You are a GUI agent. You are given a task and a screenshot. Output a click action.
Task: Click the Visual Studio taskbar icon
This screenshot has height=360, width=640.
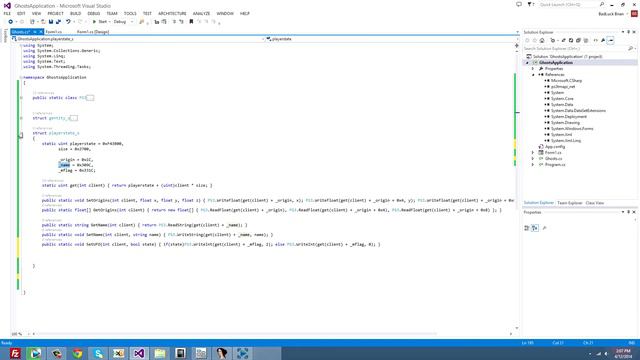click(139, 353)
